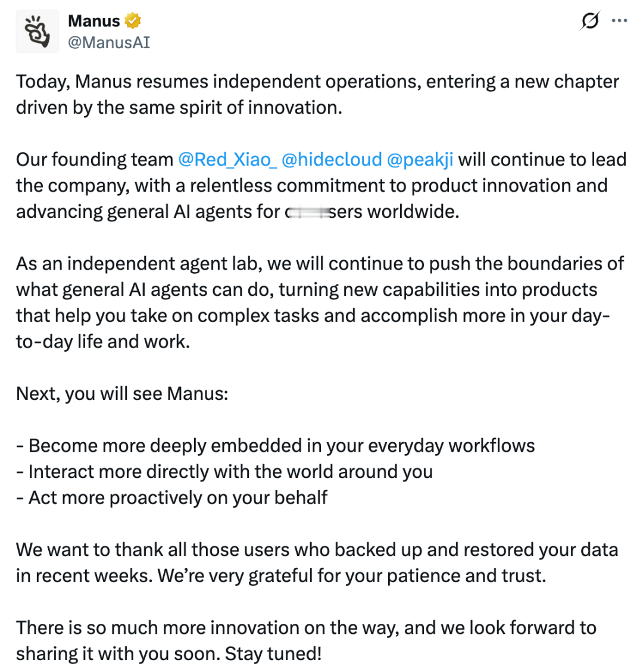Visit the @Red_Xiao_ mention

227,160
